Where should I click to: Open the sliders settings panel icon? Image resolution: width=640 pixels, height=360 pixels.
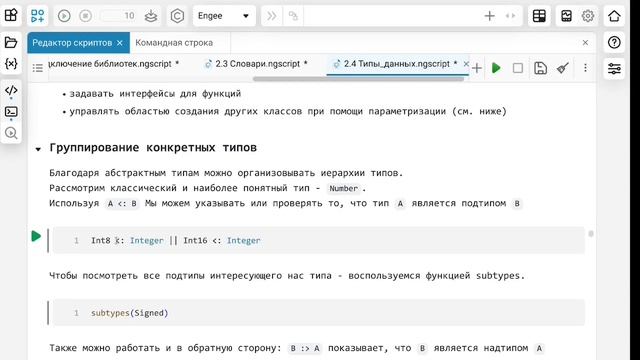(x=614, y=69)
